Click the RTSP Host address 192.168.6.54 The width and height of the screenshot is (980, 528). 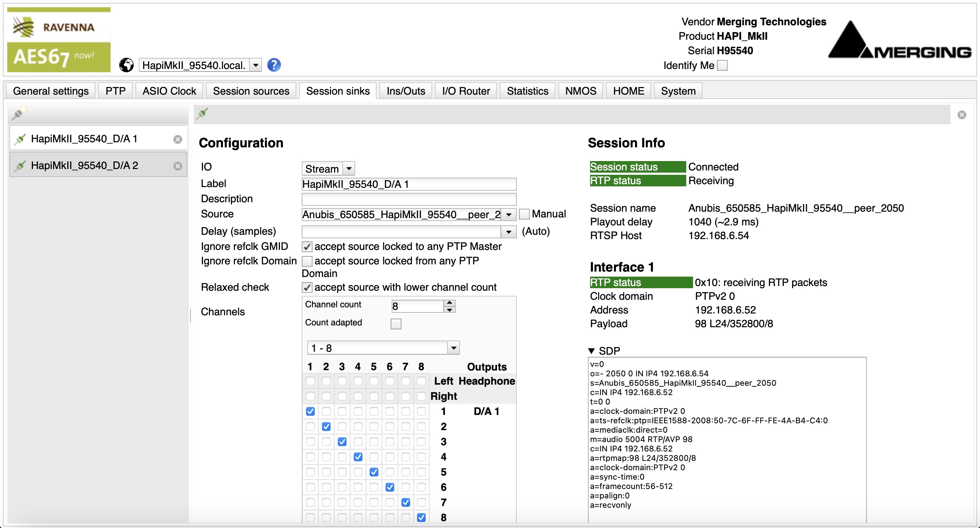tap(719, 236)
